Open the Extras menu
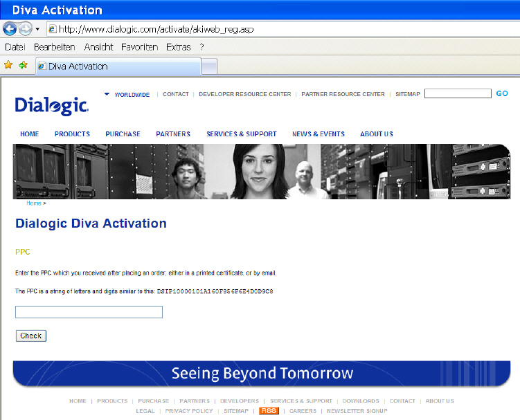Screen dimensions: 520x420 (179, 47)
